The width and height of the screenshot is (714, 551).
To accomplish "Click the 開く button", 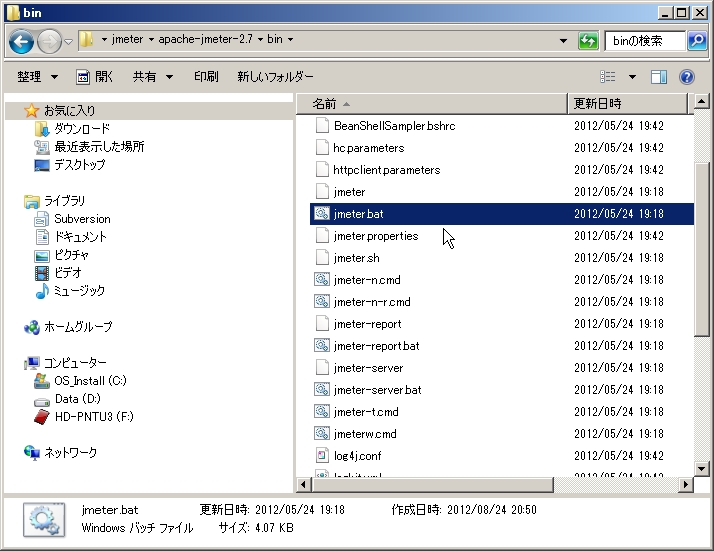I will [x=94, y=77].
